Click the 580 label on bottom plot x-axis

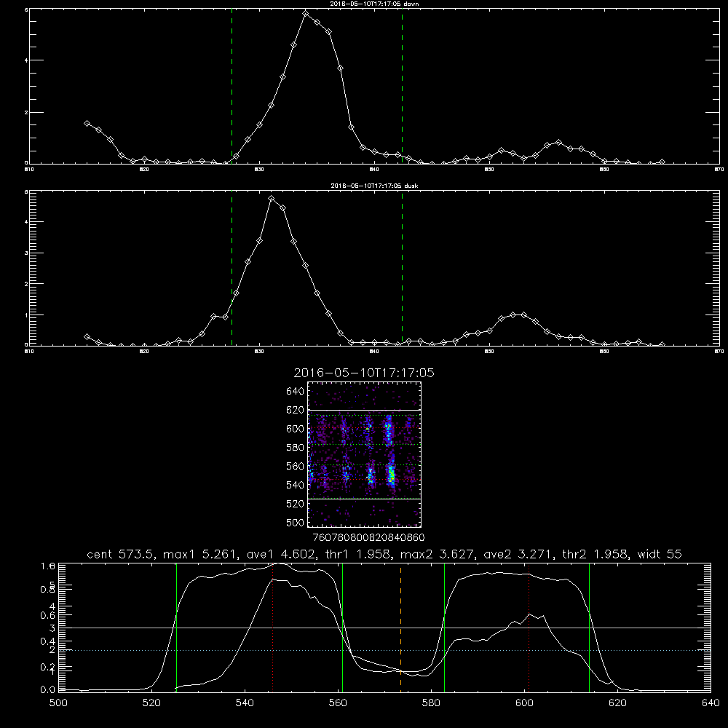pyautogui.click(x=431, y=703)
